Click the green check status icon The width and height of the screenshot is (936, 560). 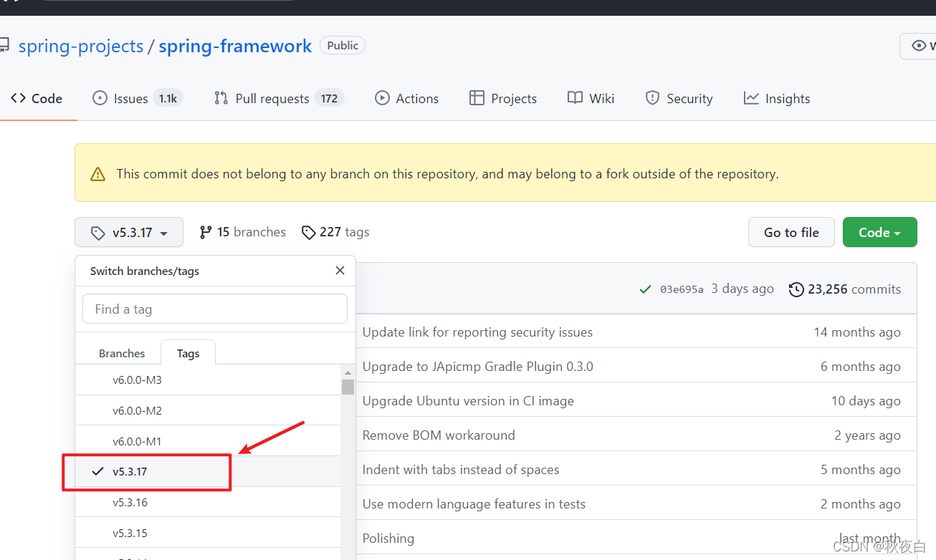pyautogui.click(x=646, y=289)
